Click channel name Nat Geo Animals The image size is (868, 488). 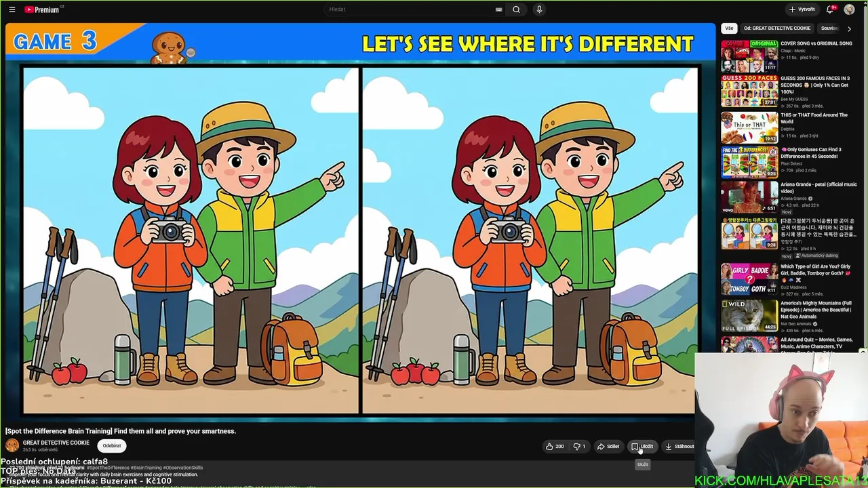(x=796, y=324)
